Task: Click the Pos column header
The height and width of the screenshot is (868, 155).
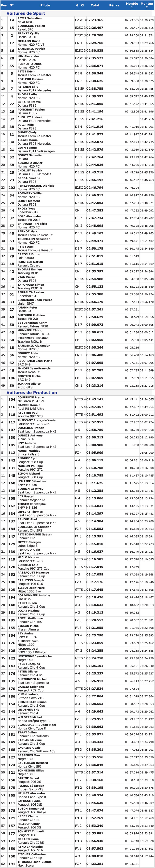Action: (x=4, y=5)
